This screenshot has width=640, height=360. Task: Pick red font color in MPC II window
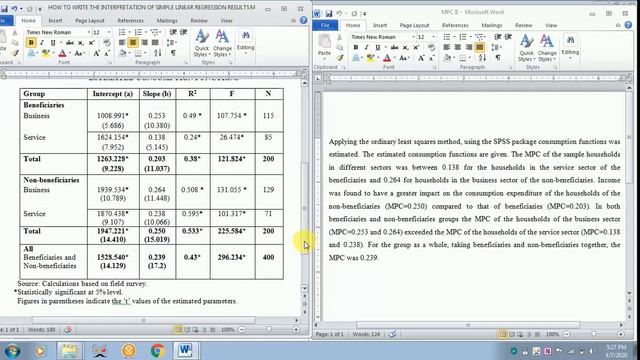(387, 58)
